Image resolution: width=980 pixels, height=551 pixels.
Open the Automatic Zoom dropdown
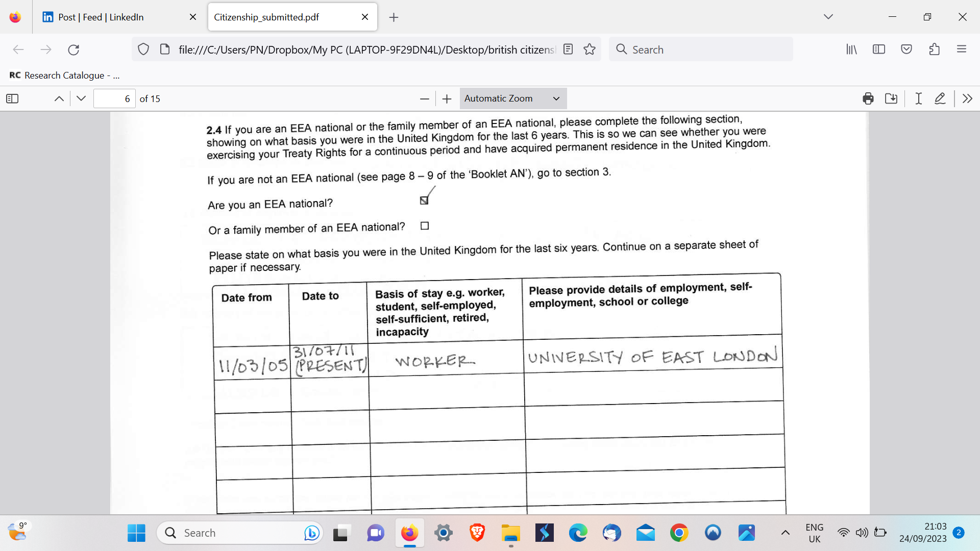[x=512, y=98]
